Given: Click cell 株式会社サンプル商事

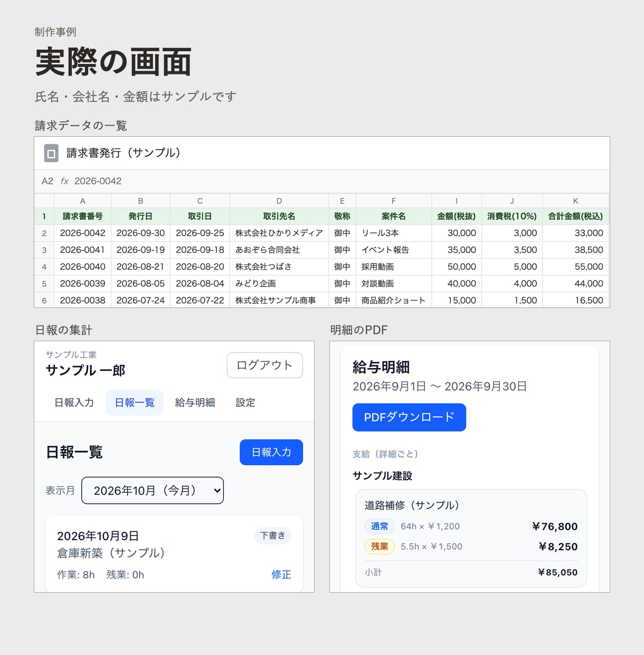Looking at the screenshot, I should pos(279,300).
